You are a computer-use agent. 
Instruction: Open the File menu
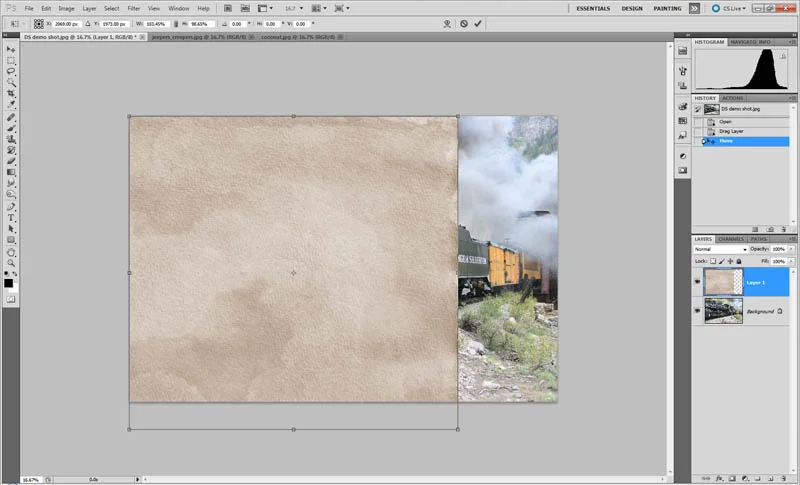click(x=29, y=9)
